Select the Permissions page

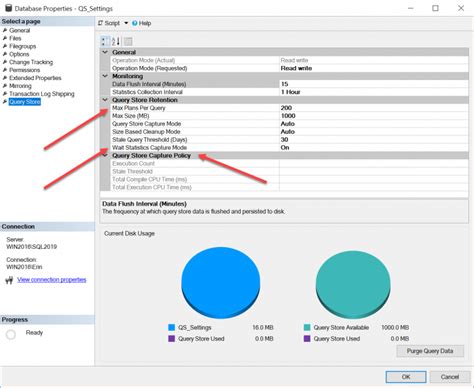point(24,70)
